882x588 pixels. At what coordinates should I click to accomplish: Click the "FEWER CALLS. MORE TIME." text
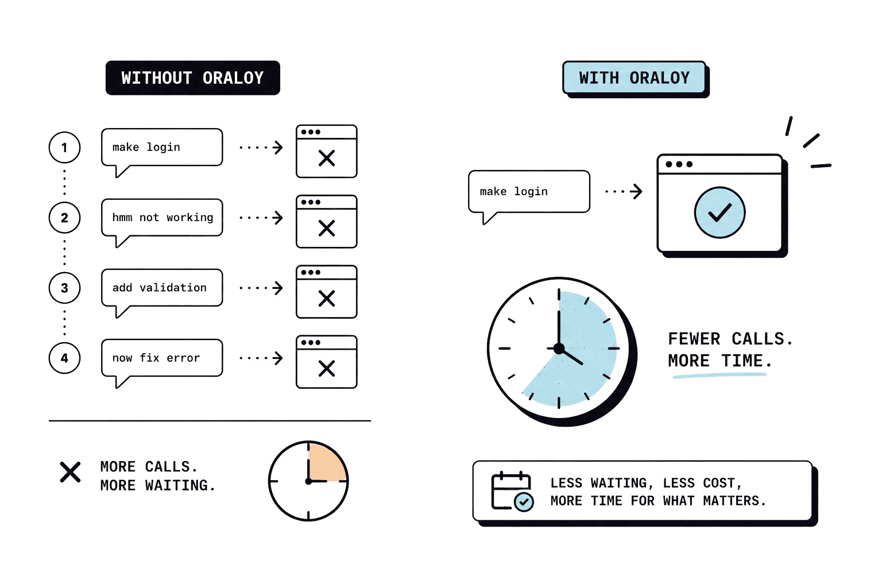tap(730, 349)
